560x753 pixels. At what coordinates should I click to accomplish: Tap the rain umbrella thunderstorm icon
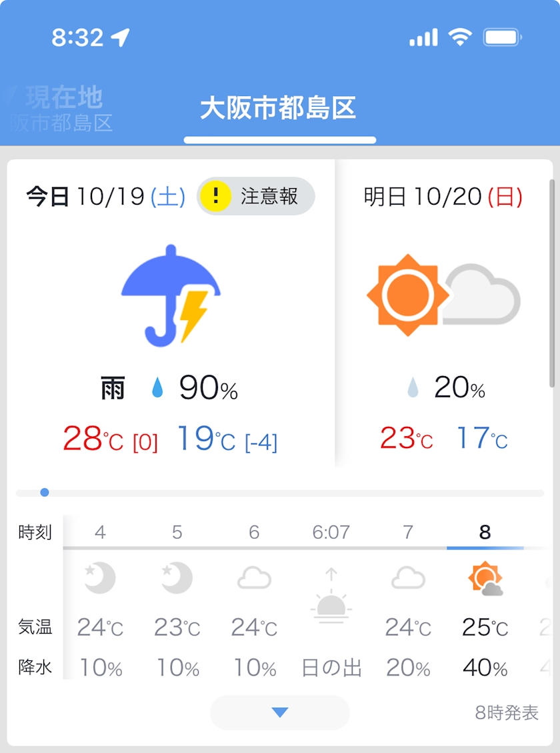point(171,295)
